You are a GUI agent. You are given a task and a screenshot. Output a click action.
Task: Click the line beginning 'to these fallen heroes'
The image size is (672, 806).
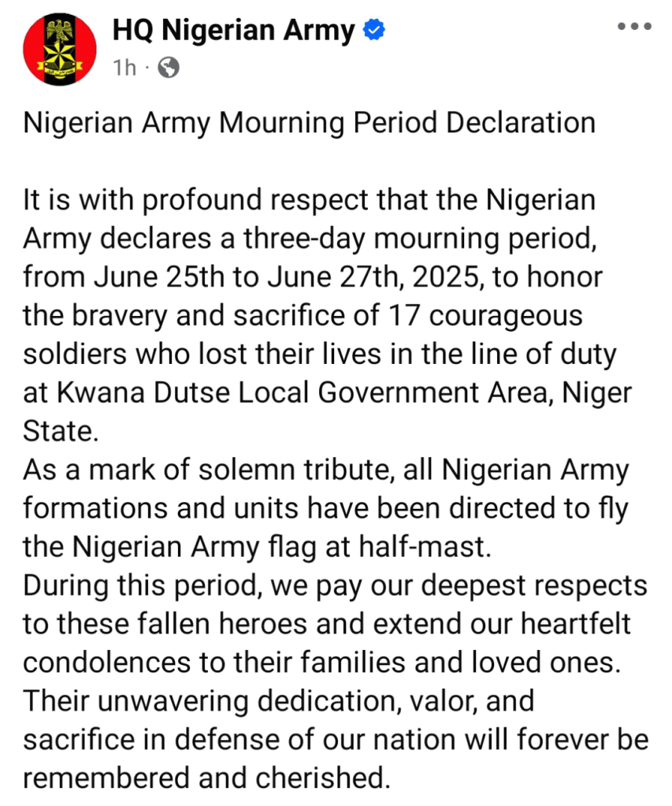coord(327,623)
